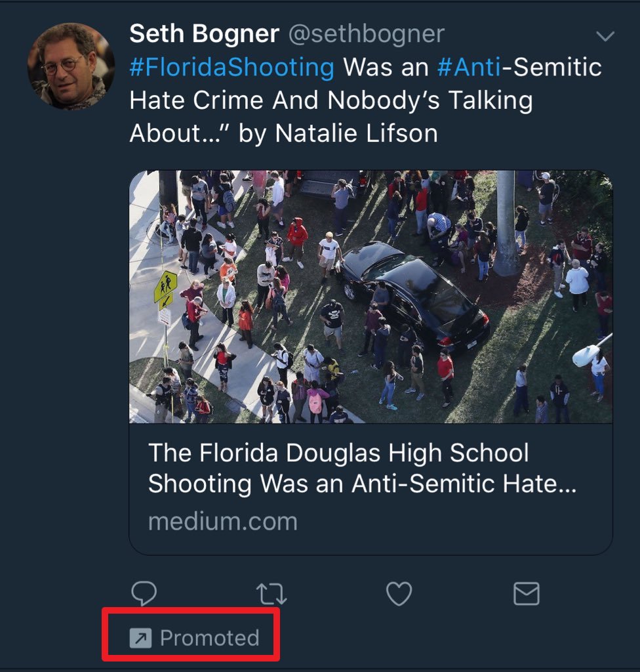640x672 pixels.
Task: Open the aerial crowd photo thumbnail
Action: (370, 297)
